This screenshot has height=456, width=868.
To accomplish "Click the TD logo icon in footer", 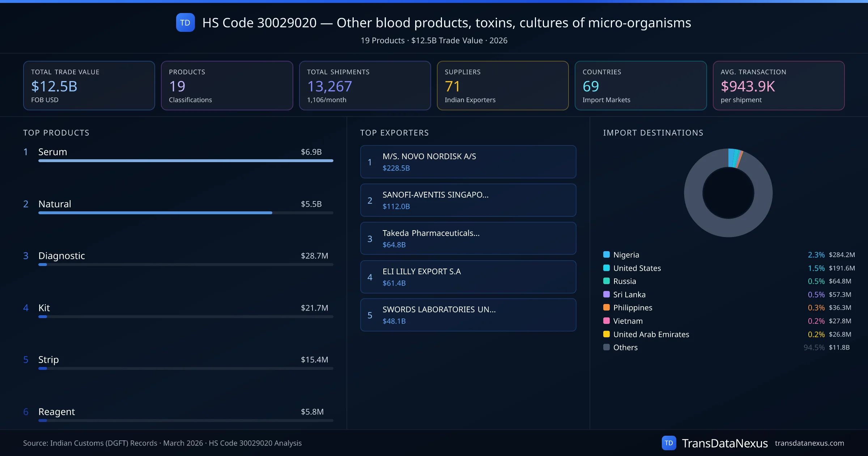I will tap(668, 443).
